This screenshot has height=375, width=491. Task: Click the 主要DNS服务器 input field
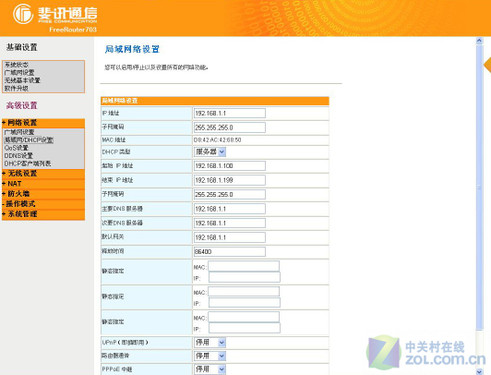230,209
